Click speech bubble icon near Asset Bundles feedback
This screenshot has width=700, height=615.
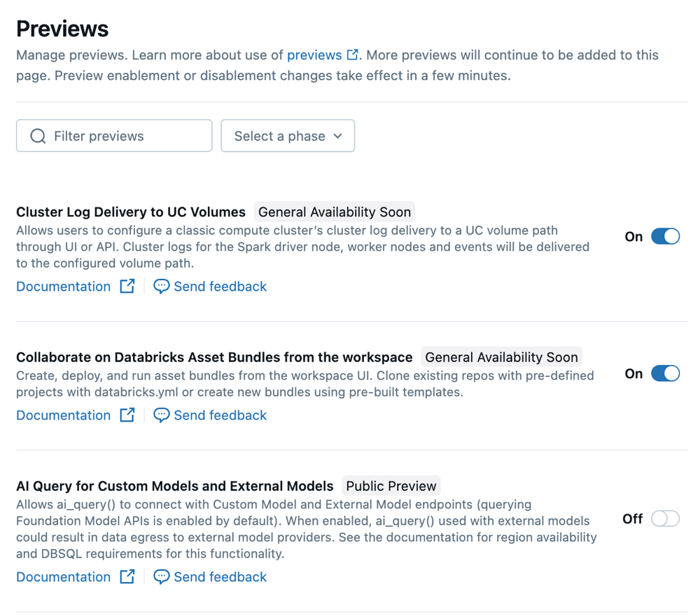coord(161,415)
